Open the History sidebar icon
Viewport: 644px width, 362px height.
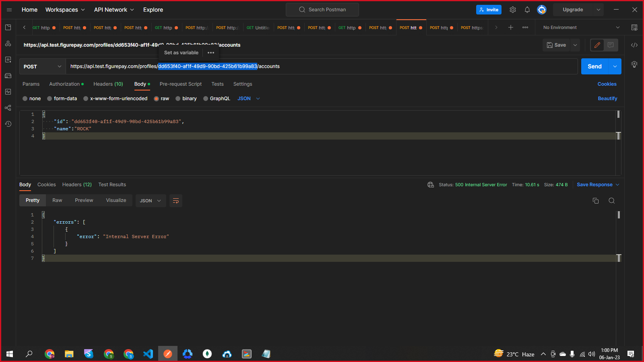point(8,124)
